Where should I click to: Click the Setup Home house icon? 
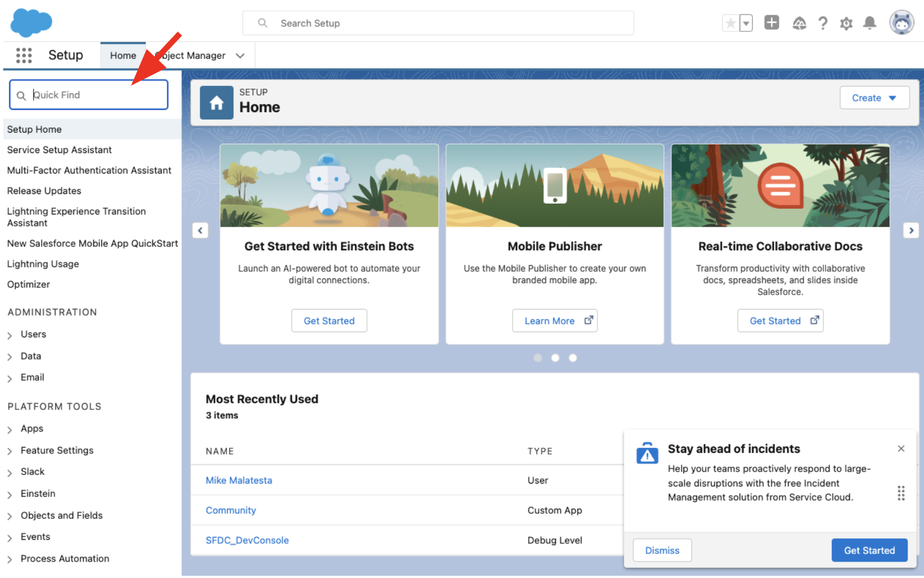tap(216, 102)
